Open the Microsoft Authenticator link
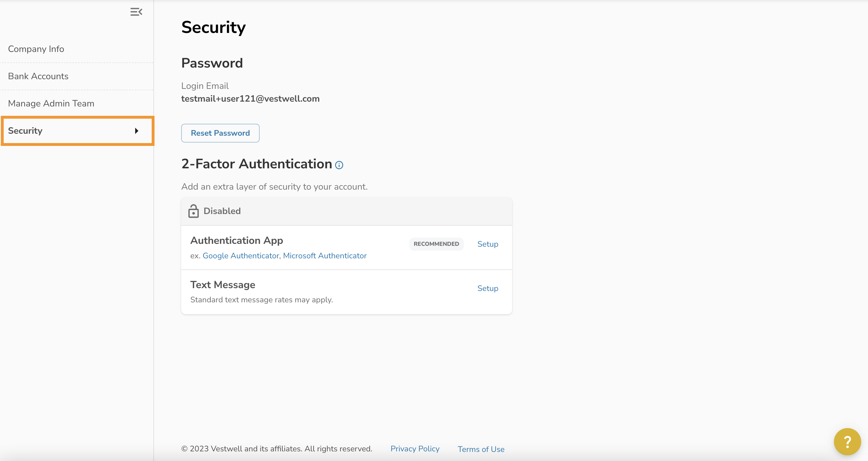Viewport: 868px width, 461px height. 325,256
